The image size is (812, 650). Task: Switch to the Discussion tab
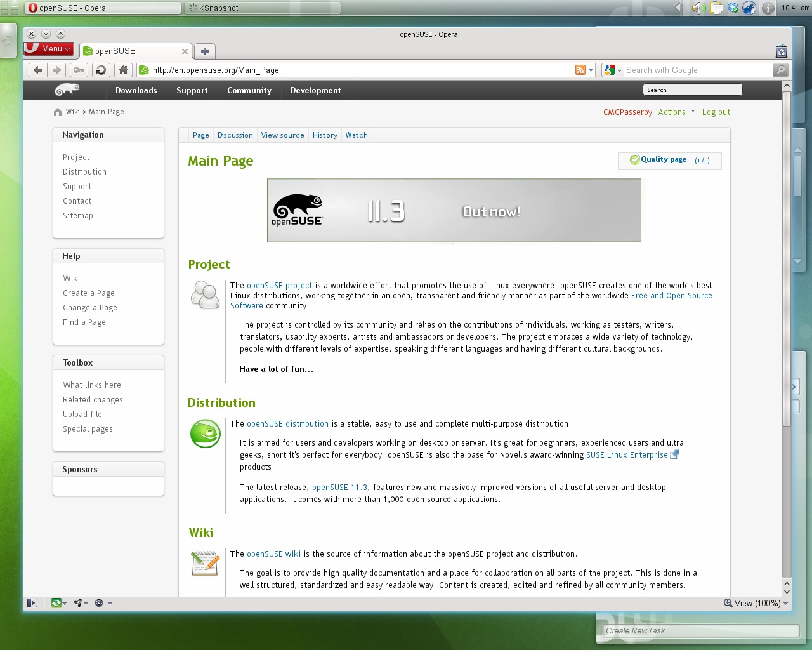pos(235,135)
